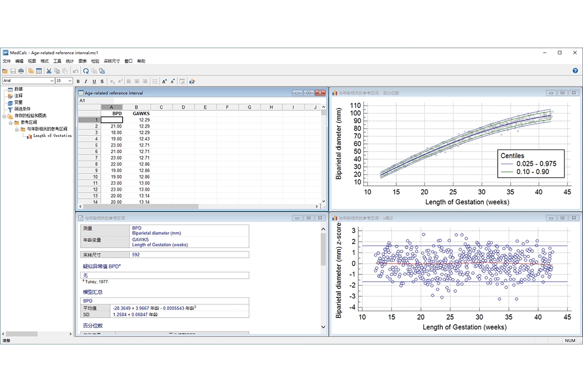Screen dimensions: 583x392
Task: Open the 图表 menu
Action: click(x=82, y=61)
